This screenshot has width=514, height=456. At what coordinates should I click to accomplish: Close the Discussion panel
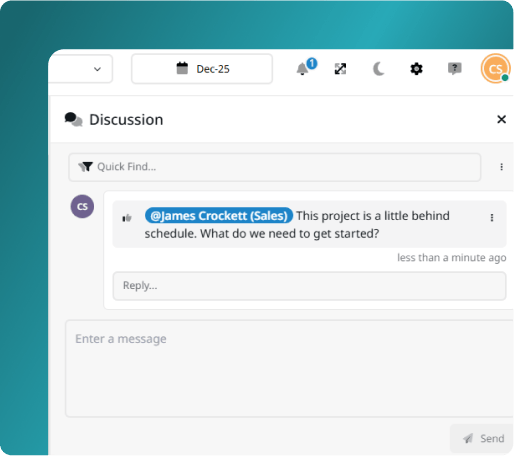[501, 119]
